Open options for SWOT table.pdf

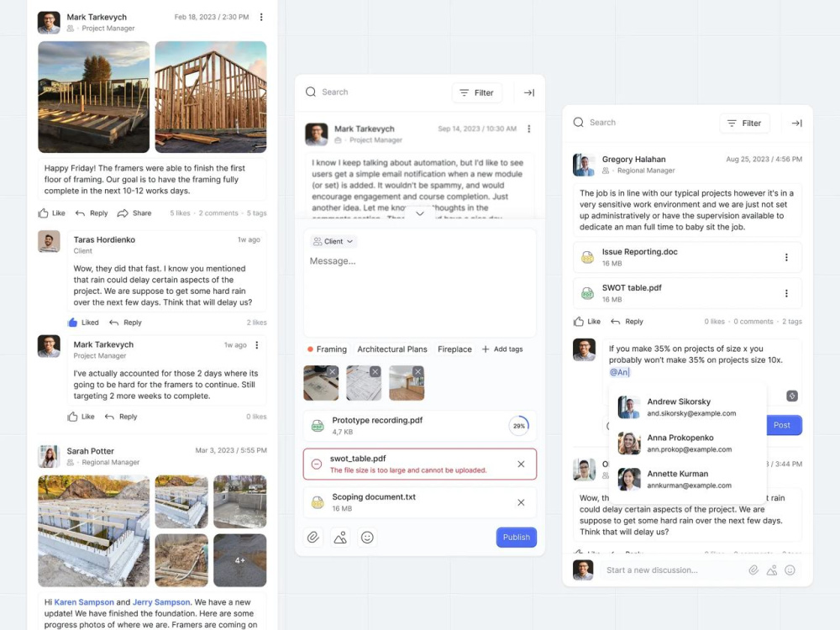(x=786, y=293)
